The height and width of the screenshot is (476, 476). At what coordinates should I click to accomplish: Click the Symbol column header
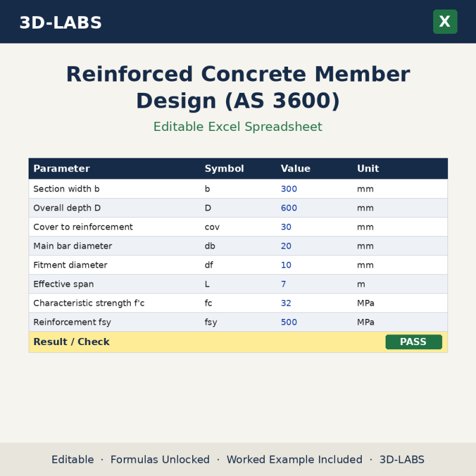224,168
